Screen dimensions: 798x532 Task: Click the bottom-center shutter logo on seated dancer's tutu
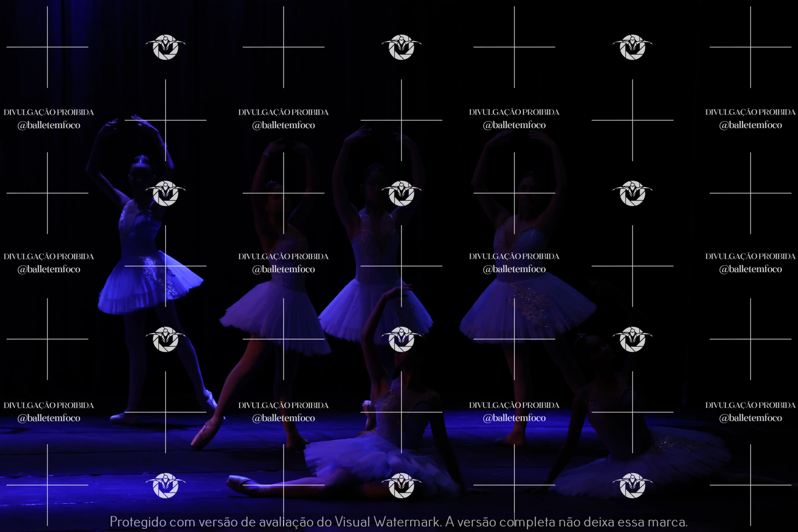[401, 486]
